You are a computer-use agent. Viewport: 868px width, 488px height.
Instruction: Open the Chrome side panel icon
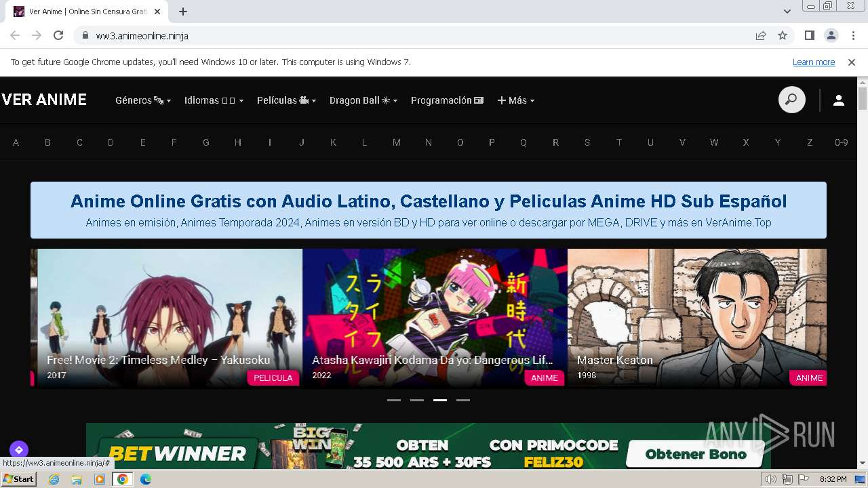809,35
